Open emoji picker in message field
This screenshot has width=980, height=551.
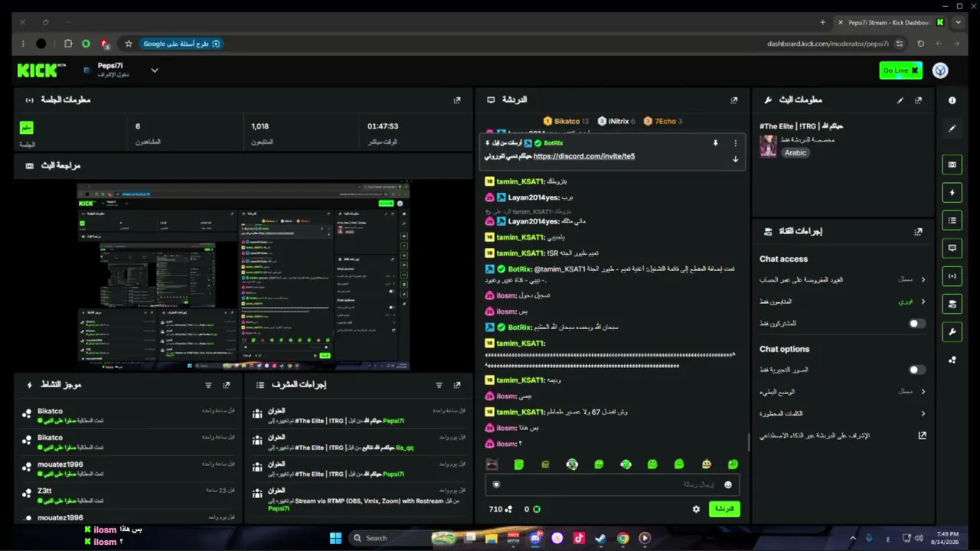tap(727, 484)
